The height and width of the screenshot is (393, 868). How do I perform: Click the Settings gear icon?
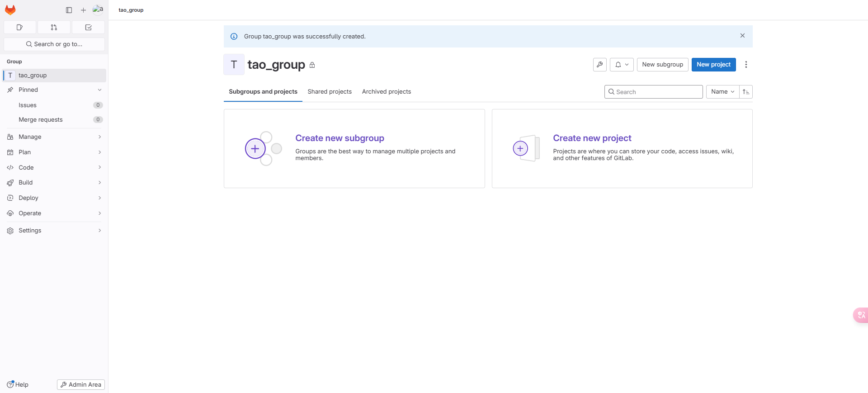10,231
